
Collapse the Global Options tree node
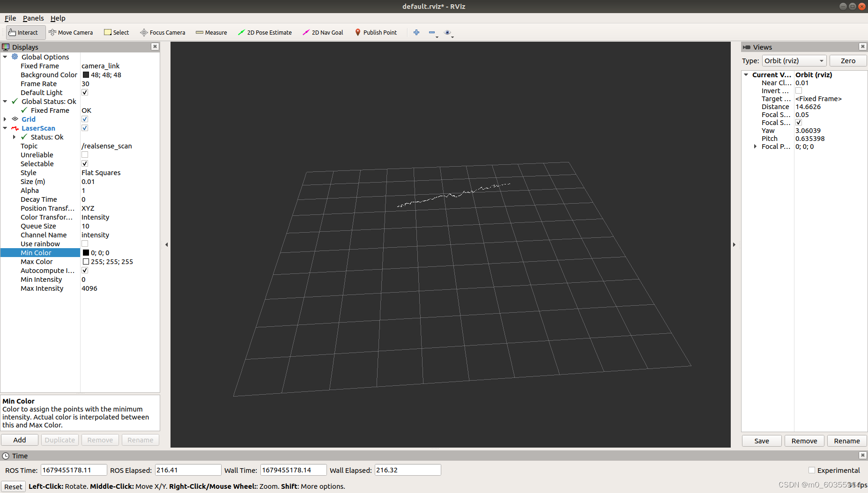pyautogui.click(x=5, y=57)
